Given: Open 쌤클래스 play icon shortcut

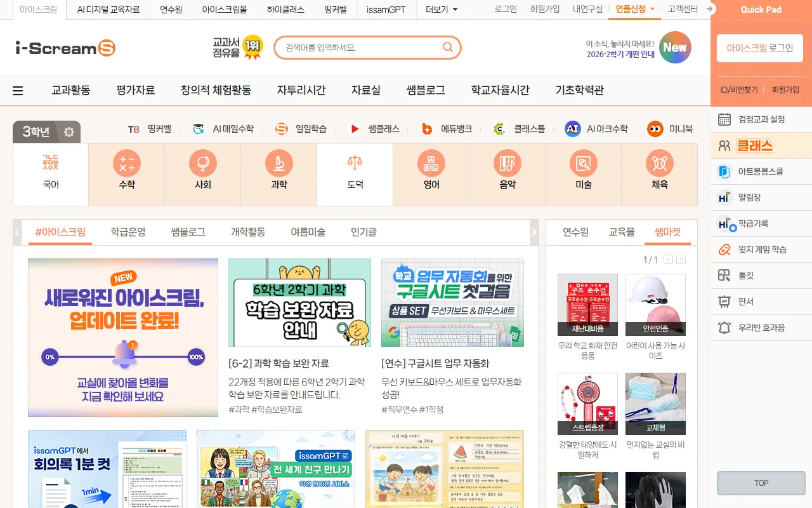Looking at the screenshot, I should 355,129.
